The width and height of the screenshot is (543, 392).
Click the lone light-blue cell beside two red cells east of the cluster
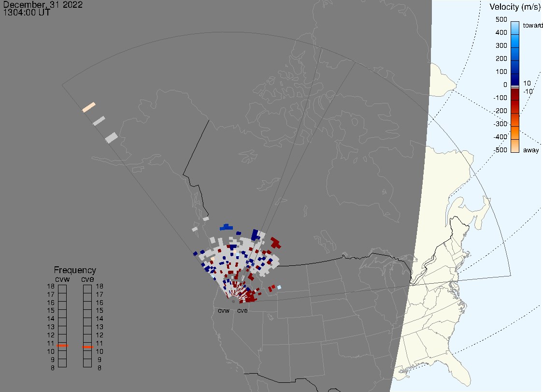[x=279, y=287]
